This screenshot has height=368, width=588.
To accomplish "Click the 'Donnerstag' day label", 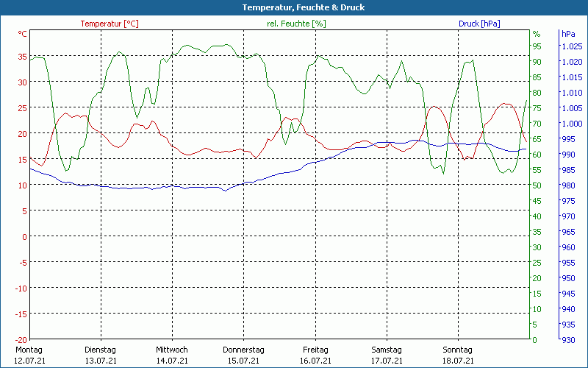I will tap(243, 350).
